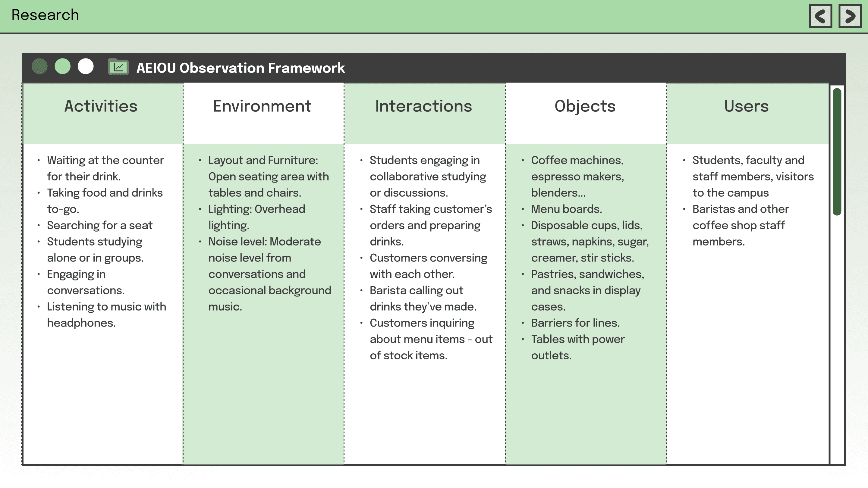This screenshot has height=488, width=868.
Task: Click the previous slide arrow button
Action: (x=820, y=16)
